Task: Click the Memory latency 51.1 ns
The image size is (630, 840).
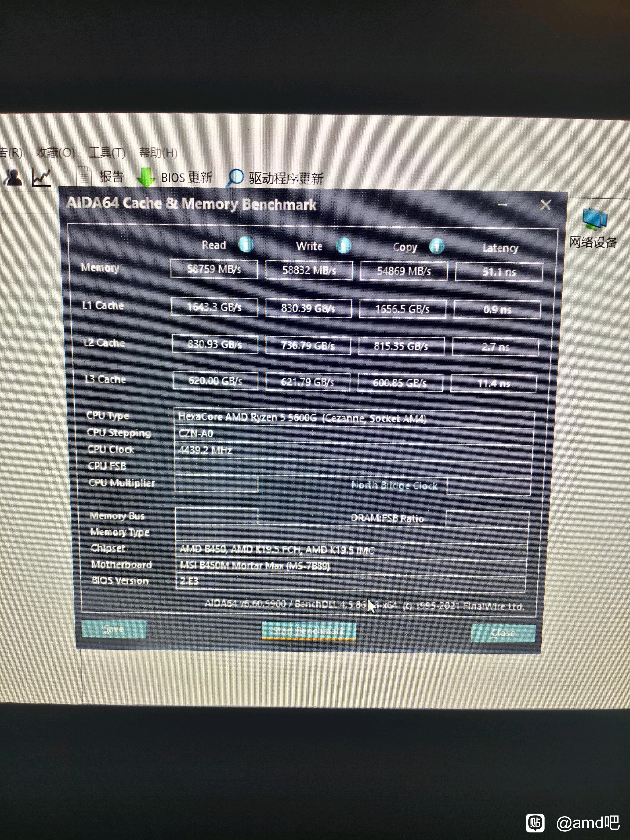Action: [x=499, y=272]
